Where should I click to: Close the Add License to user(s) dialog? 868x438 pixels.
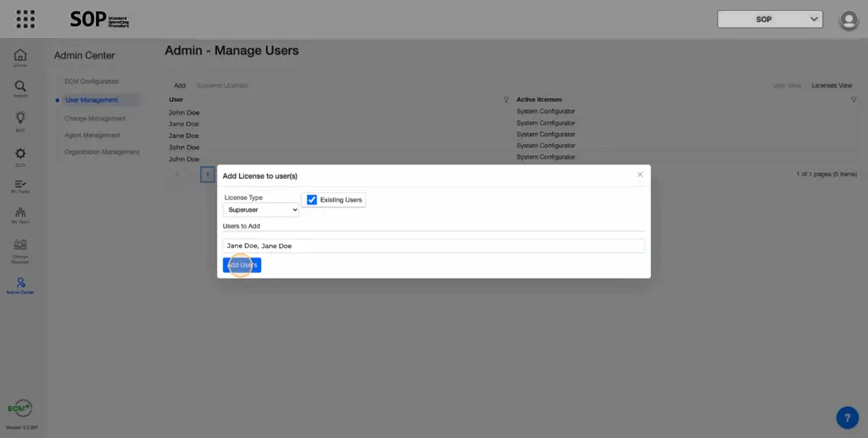click(x=640, y=175)
